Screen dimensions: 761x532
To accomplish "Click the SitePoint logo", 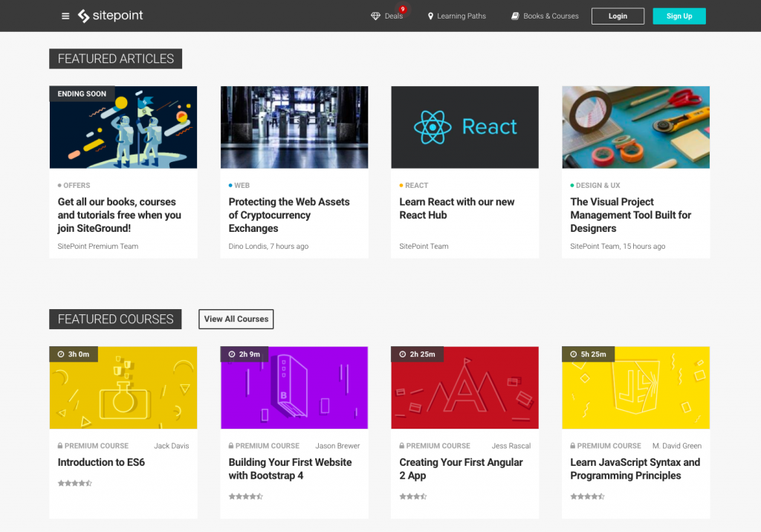I will (110, 16).
